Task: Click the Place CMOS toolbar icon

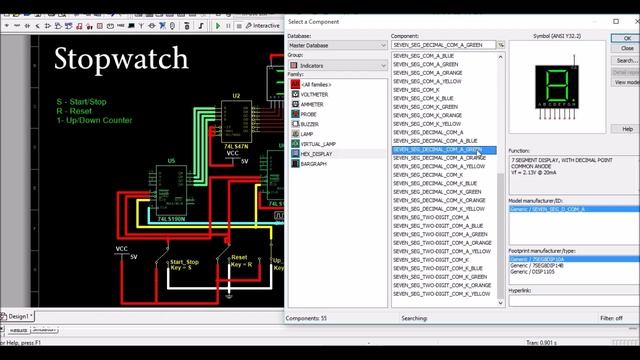Action: [69, 26]
